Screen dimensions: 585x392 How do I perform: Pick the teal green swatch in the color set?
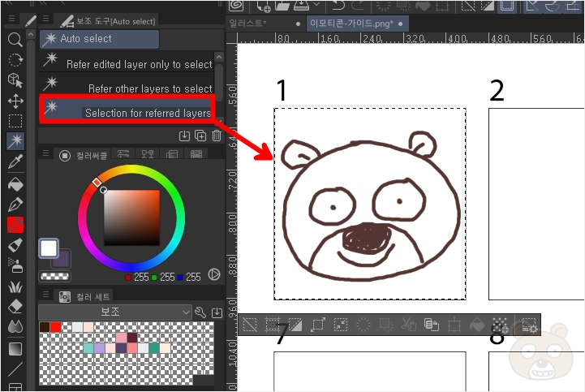click(153, 348)
